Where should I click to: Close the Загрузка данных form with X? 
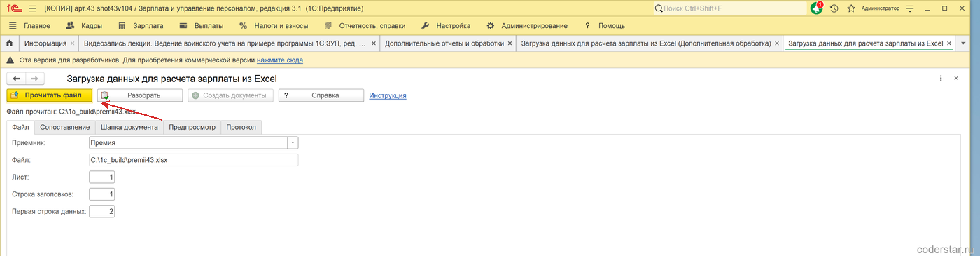coord(957,79)
